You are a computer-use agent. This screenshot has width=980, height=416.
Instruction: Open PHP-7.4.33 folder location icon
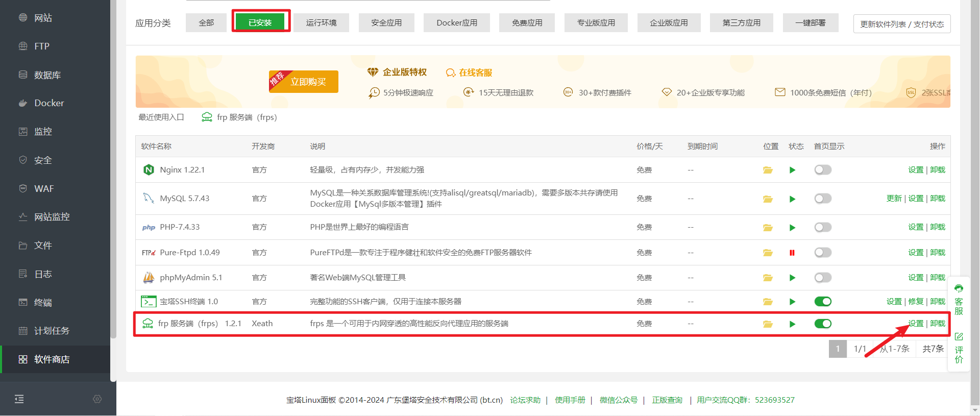pos(768,227)
